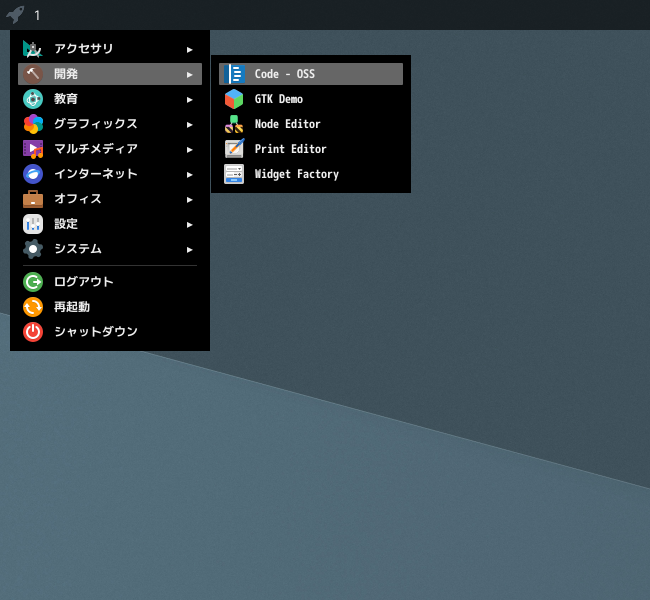Expand the インターネット submenu arrow
The height and width of the screenshot is (600, 650).
click(189, 175)
